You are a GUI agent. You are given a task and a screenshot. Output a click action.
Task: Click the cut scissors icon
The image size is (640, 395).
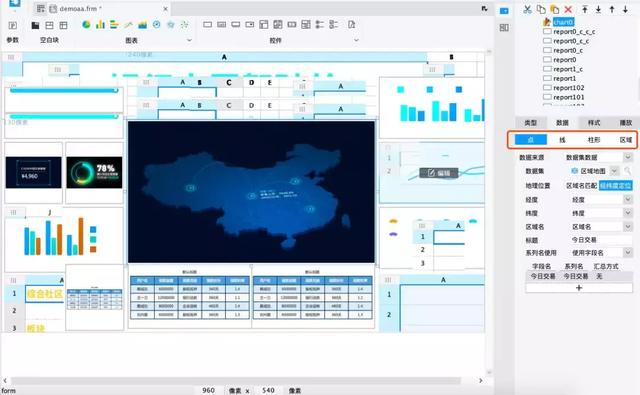click(527, 9)
